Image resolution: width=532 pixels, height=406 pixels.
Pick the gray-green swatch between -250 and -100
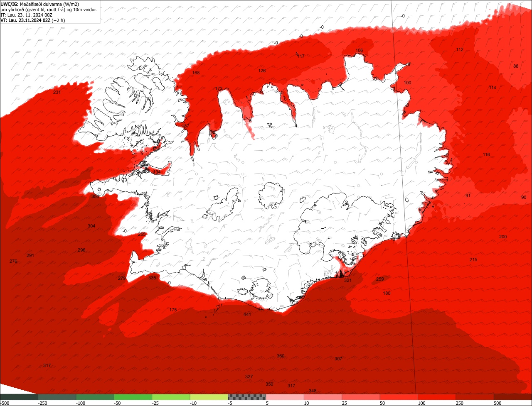coord(57,397)
